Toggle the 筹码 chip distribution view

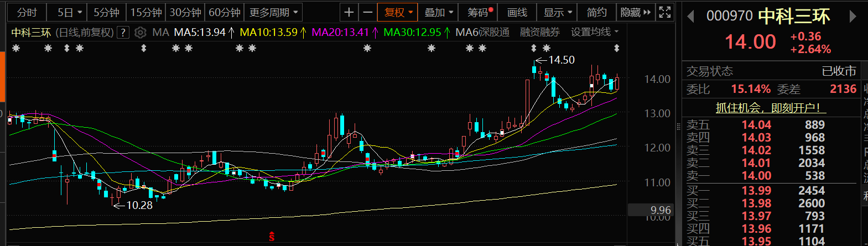click(479, 12)
